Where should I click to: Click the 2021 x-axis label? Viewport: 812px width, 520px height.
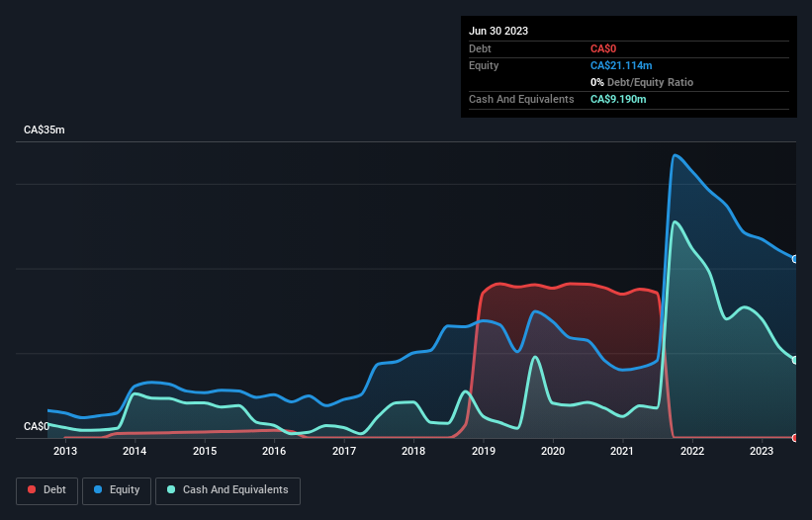(622, 451)
